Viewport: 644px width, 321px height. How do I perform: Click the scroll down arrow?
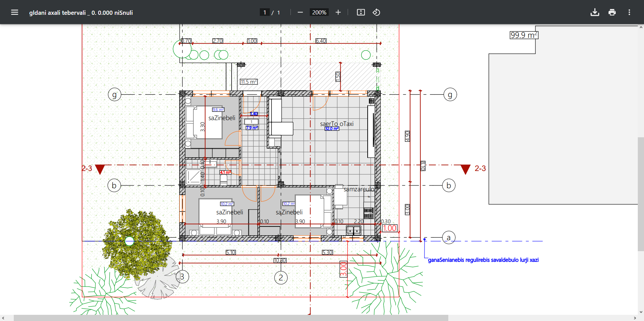pos(641,312)
